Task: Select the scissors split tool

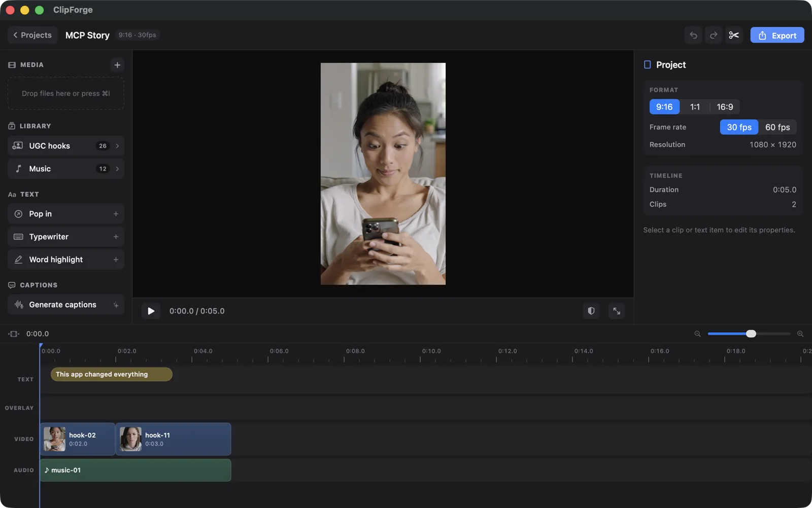Action: [734, 35]
